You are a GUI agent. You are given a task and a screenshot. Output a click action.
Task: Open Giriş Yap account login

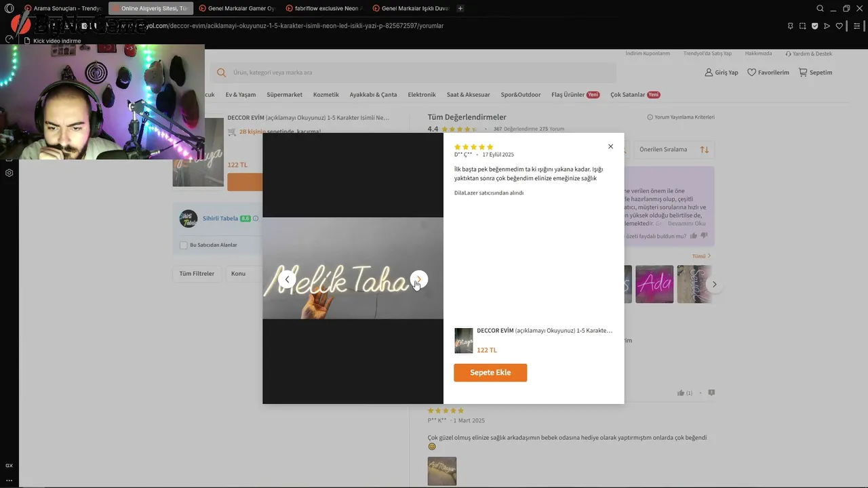click(722, 73)
